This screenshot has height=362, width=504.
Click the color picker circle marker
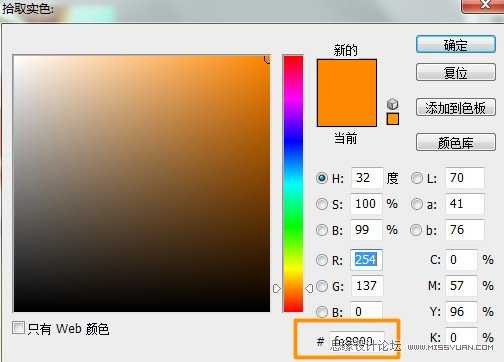267,59
